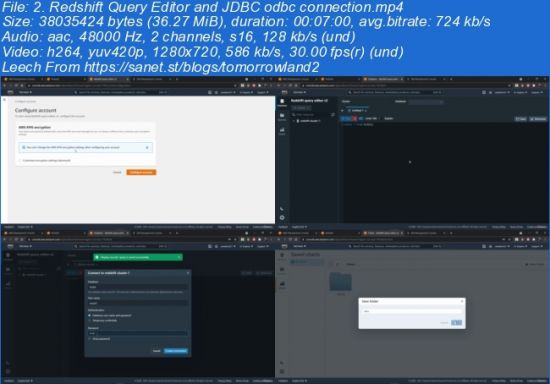Screen dimensions: 550x384
Task: Expand the redshift-cluster-1 tree node
Action: [294, 121]
